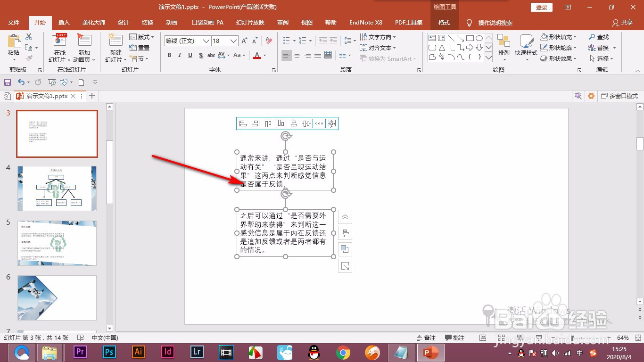This screenshot has height=362, width=644.
Task: Select the text box shape in the shapes gallery
Action: coord(432,38)
